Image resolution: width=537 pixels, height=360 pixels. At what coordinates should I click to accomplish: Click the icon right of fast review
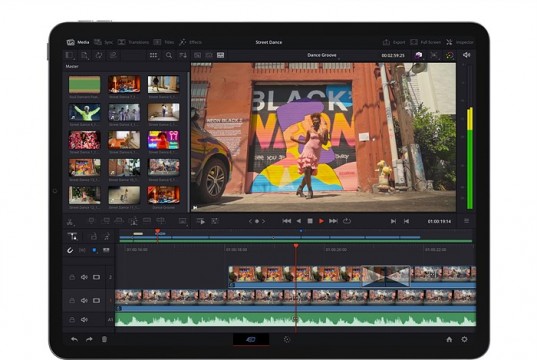[x=215, y=221]
